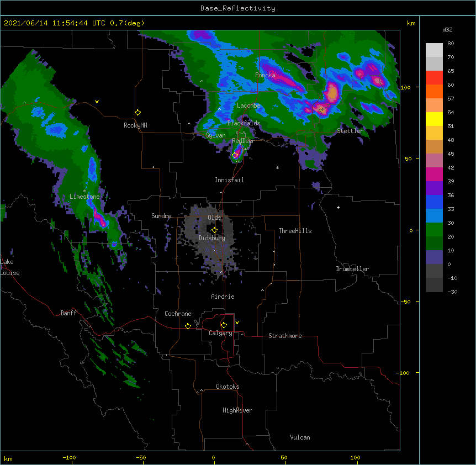This screenshot has width=476, height=465.
Task: Click the Blackfalds city label
Action: click(244, 123)
